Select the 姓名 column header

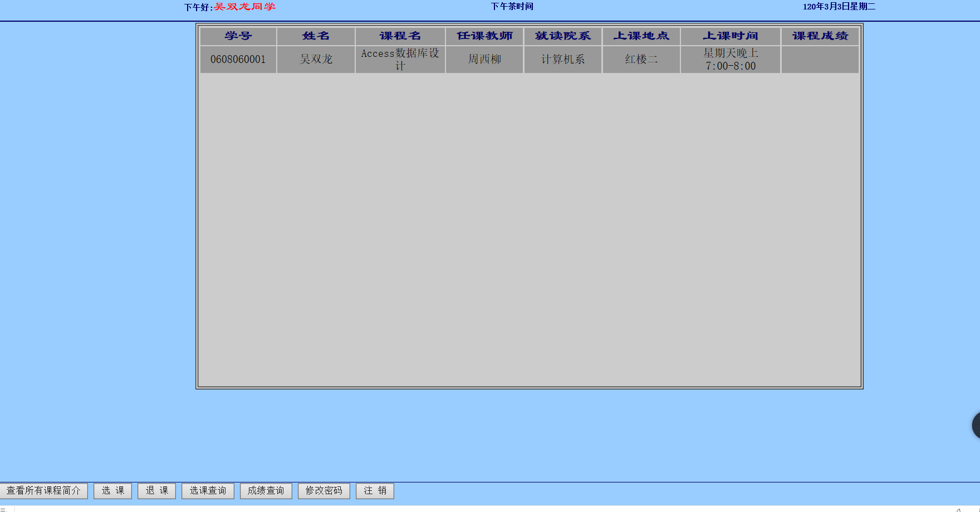[x=316, y=36]
